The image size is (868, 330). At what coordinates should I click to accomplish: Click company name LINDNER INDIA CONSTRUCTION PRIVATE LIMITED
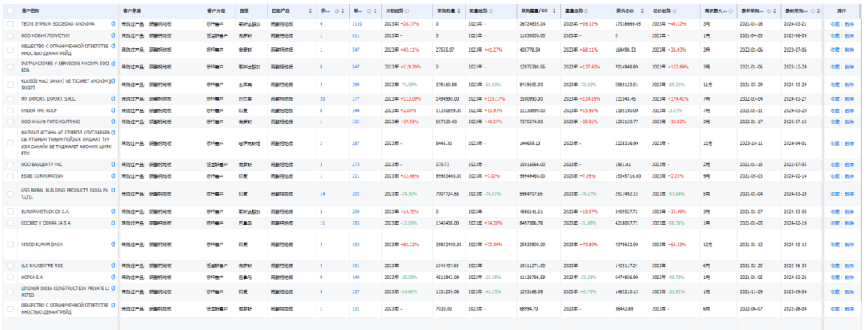click(x=66, y=291)
